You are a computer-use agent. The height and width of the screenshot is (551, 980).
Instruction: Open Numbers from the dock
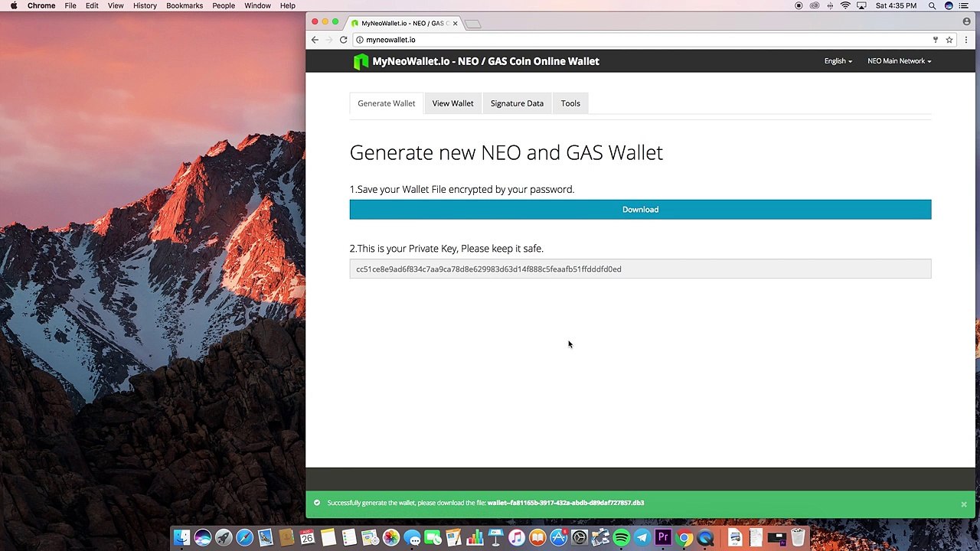(x=475, y=538)
